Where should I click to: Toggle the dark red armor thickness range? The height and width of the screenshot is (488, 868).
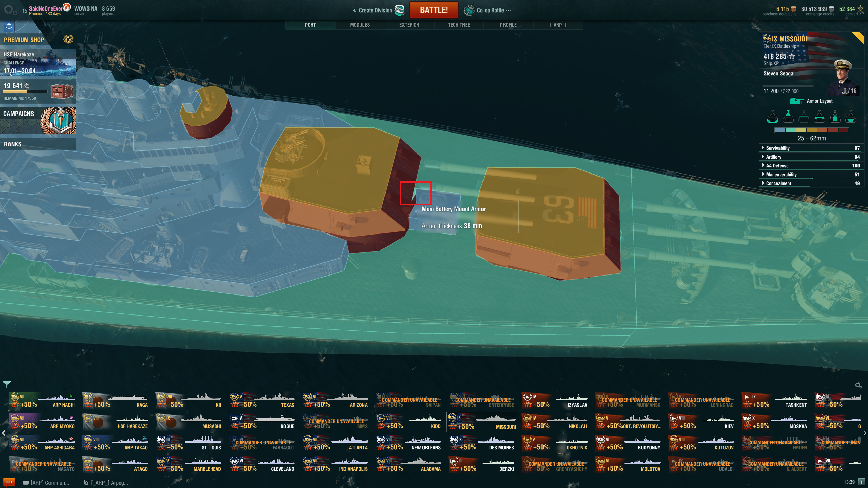(844, 130)
